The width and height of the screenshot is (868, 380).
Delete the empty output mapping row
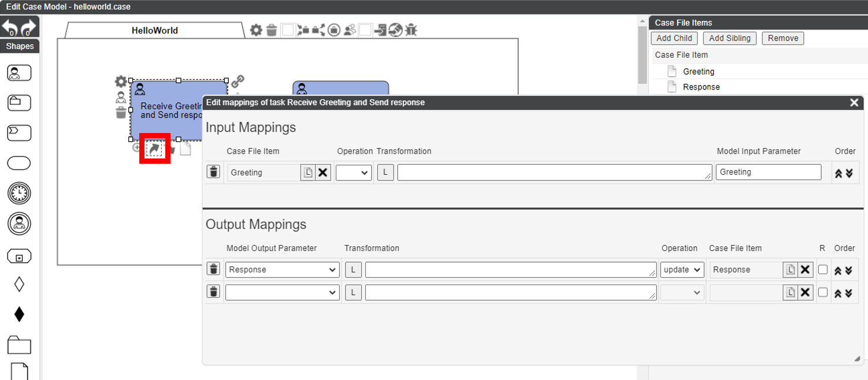coord(214,292)
